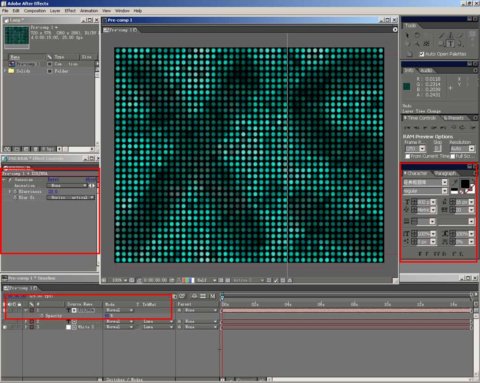Click the Motion Blur enable button in timeline
The height and width of the screenshot is (383, 480).
coord(213,296)
